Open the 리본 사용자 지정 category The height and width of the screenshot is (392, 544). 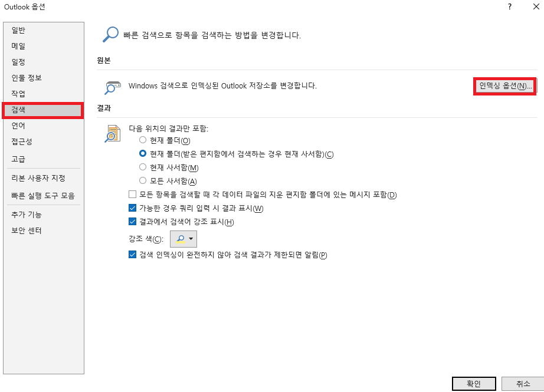[44, 178]
